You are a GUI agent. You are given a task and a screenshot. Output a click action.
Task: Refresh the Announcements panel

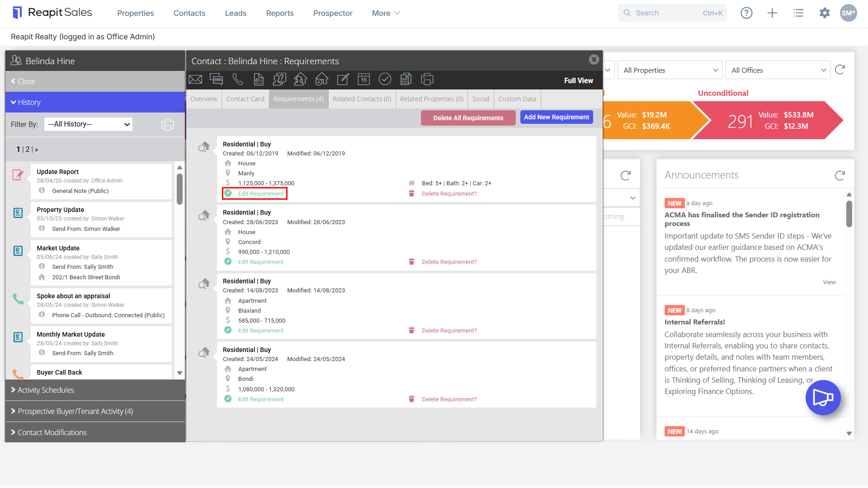(x=840, y=175)
